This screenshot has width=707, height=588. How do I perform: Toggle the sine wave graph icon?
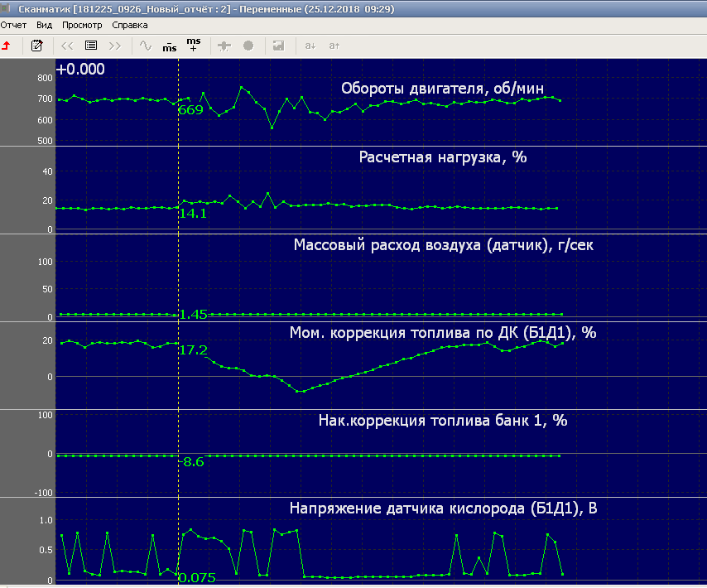coord(146,46)
